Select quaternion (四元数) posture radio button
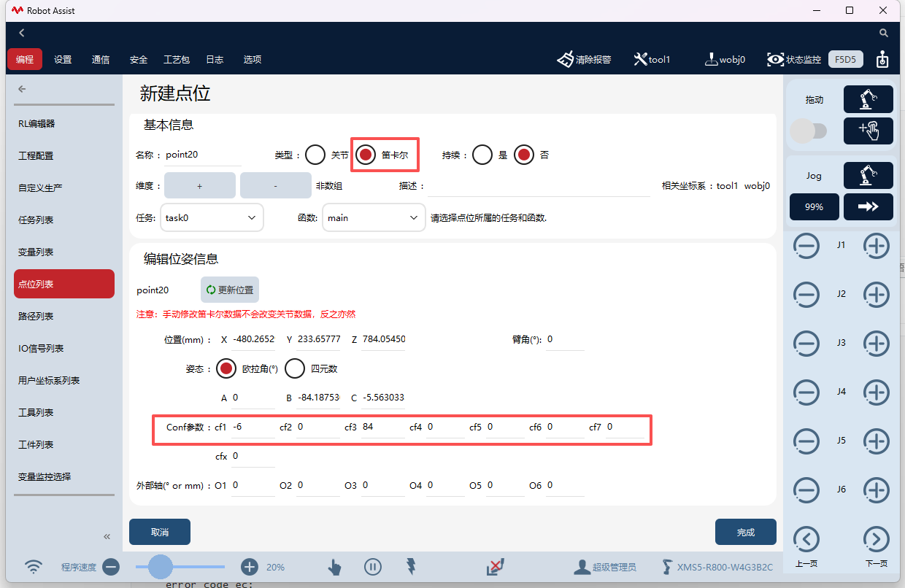Image resolution: width=905 pixels, height=588 pixels. click(x=295, y=368)
